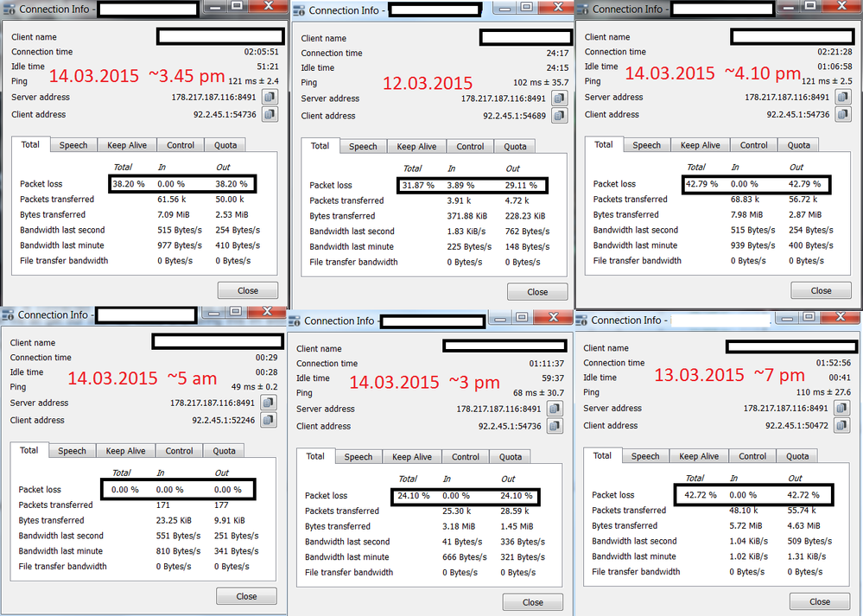Click title bar icon of the 00:29 connection window

(8, 315)
